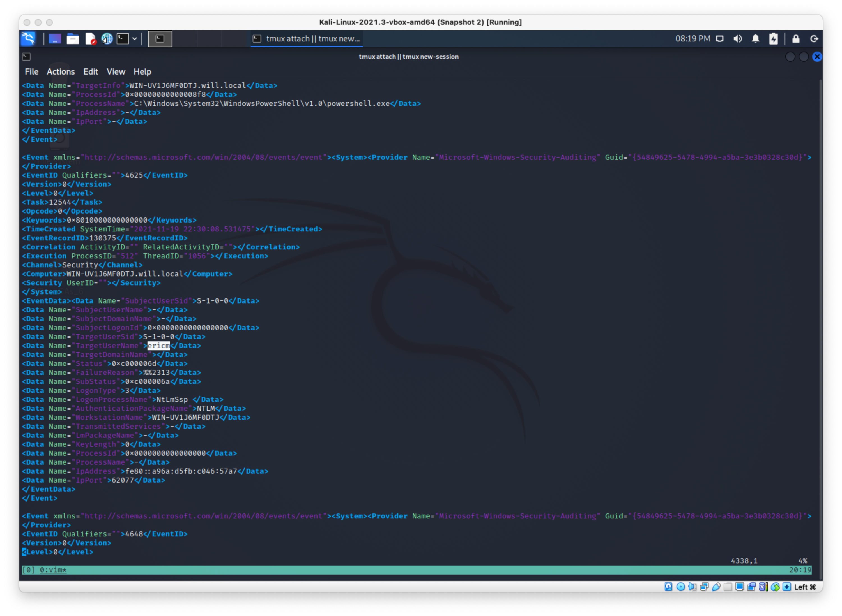Click the 'NtLmSsp' logon process name
Screen dimensions: 842x616
pyautogui.click(x=172, y=399)
